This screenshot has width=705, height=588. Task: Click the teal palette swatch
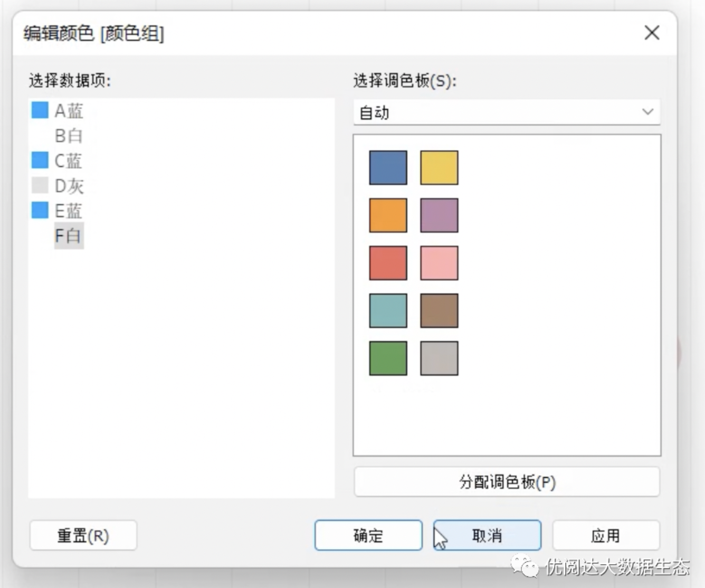tap(388, 311)
